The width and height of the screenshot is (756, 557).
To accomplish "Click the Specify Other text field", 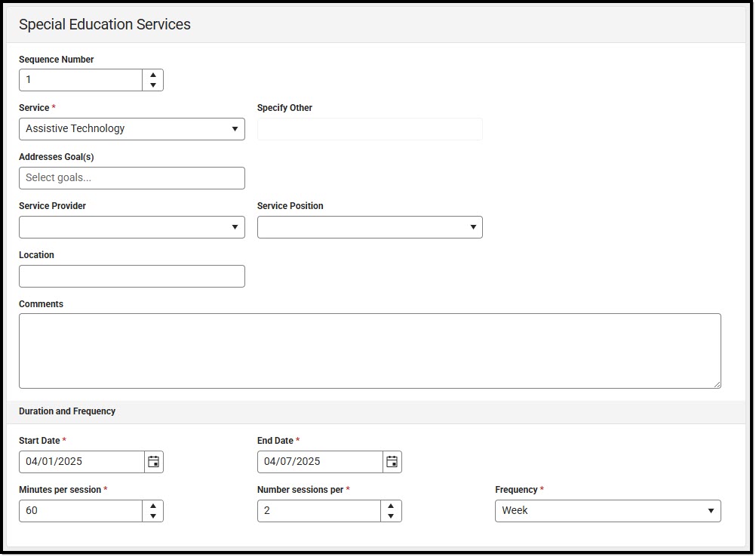I will (x=370, y=129).
